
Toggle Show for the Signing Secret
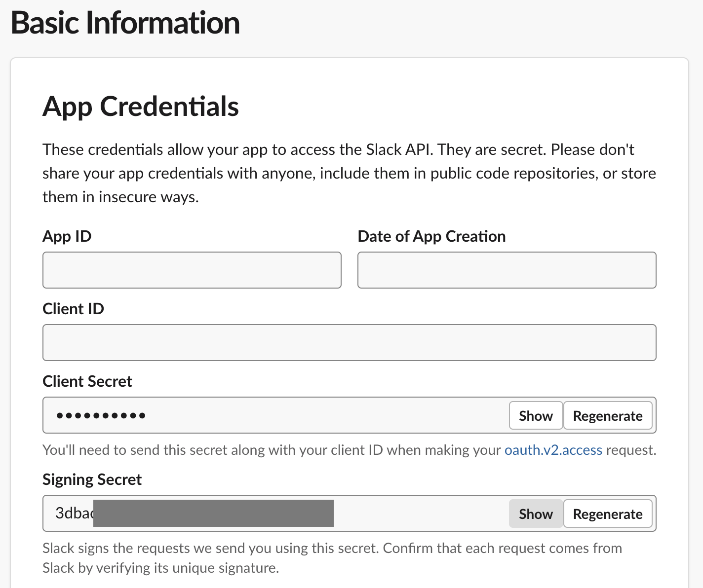pos(536,514)
